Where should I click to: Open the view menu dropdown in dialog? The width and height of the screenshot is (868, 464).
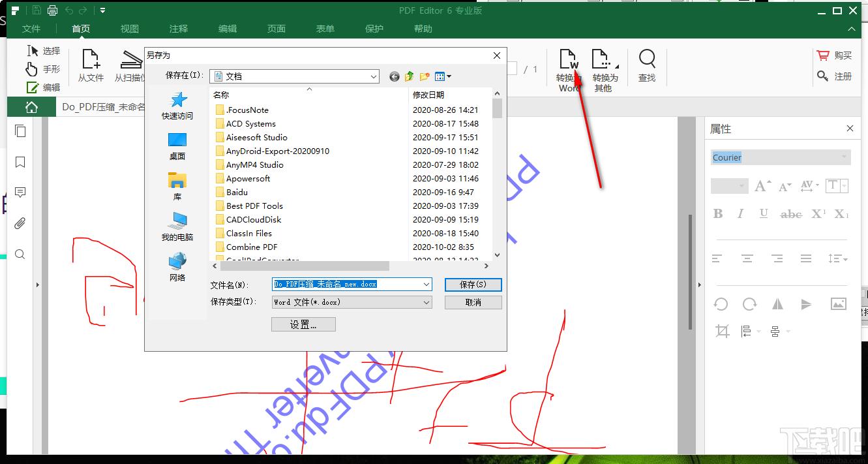(x=443, y=76)
